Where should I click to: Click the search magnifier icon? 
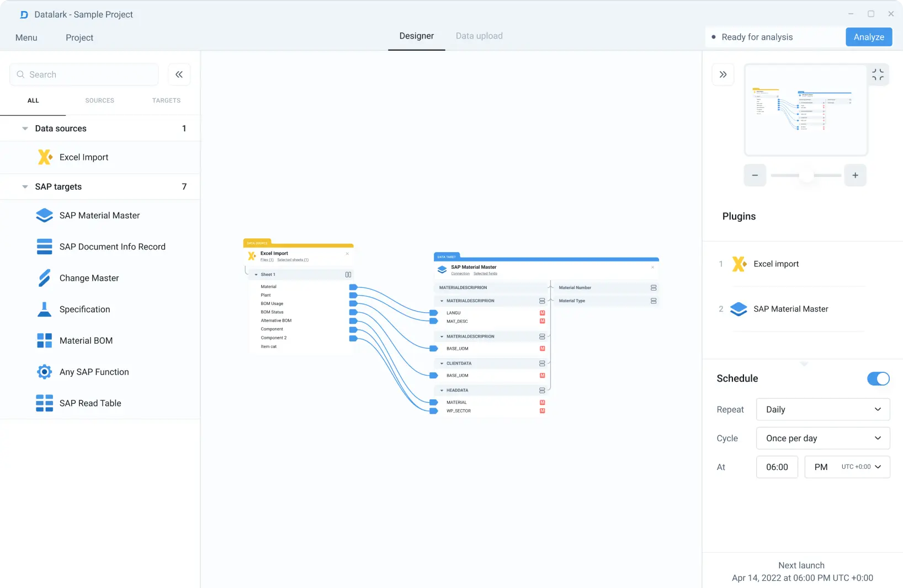tap(20, 74)
